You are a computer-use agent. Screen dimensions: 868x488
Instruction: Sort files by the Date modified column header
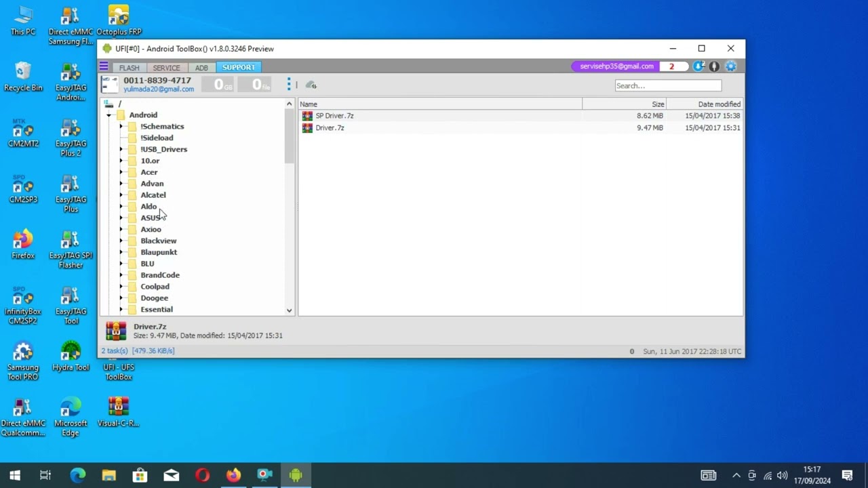point(705,104)
